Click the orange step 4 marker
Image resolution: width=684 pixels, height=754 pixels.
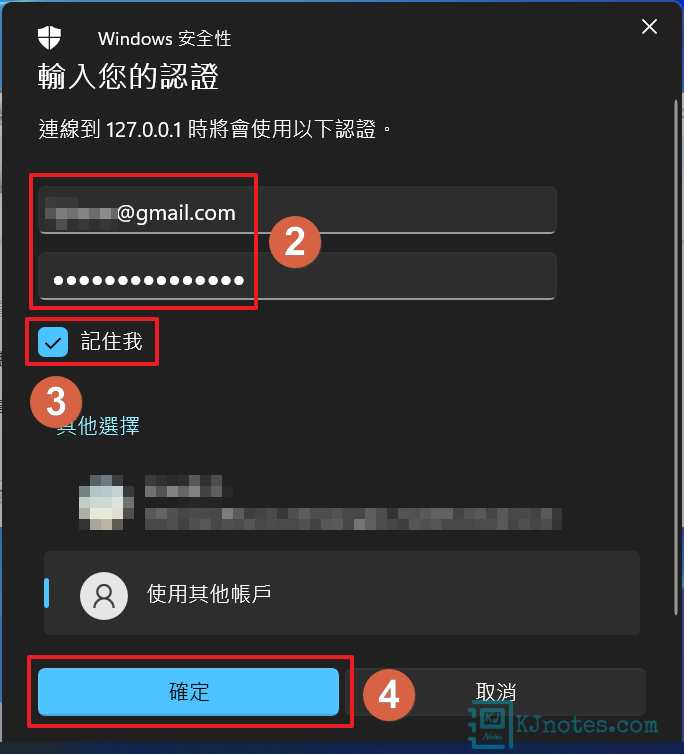click(389, 695)
